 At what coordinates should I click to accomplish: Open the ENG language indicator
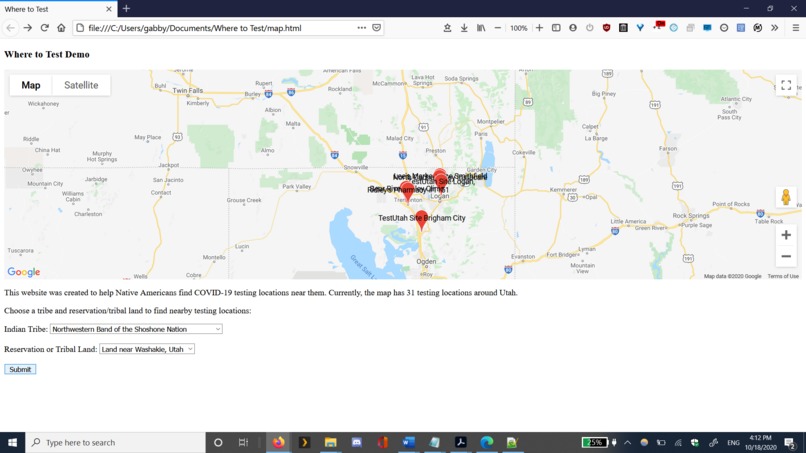tap(733, 442)
